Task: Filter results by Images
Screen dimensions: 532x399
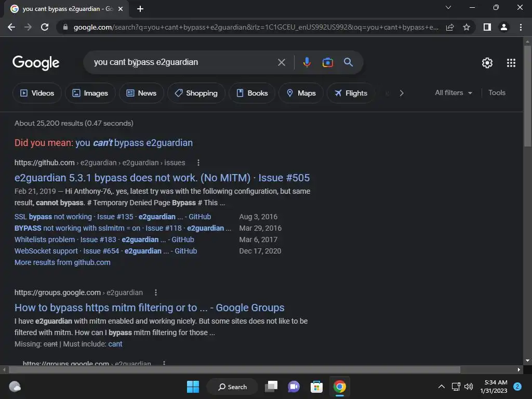Action: tap(90, 93)
